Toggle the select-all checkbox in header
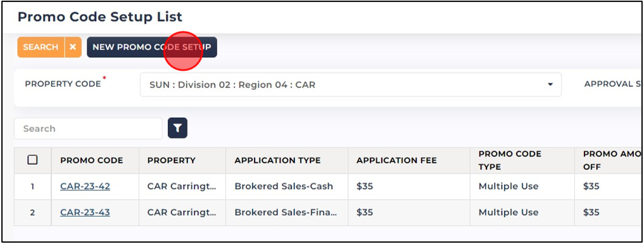 tap(32, 160)
